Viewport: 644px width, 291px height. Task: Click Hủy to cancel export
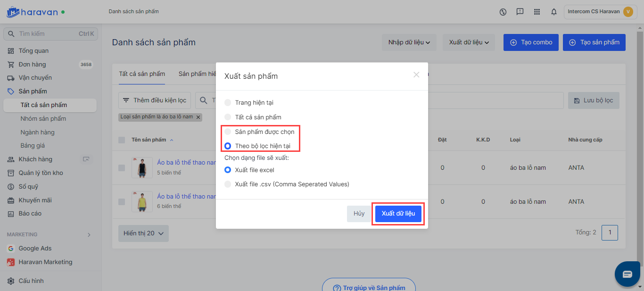coord(359,214)
